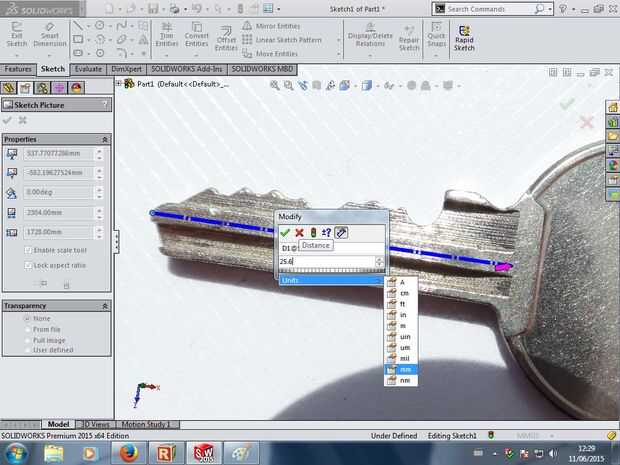Expand Part1 tree node in flyout
620x465 pixels.
point(118,83)
